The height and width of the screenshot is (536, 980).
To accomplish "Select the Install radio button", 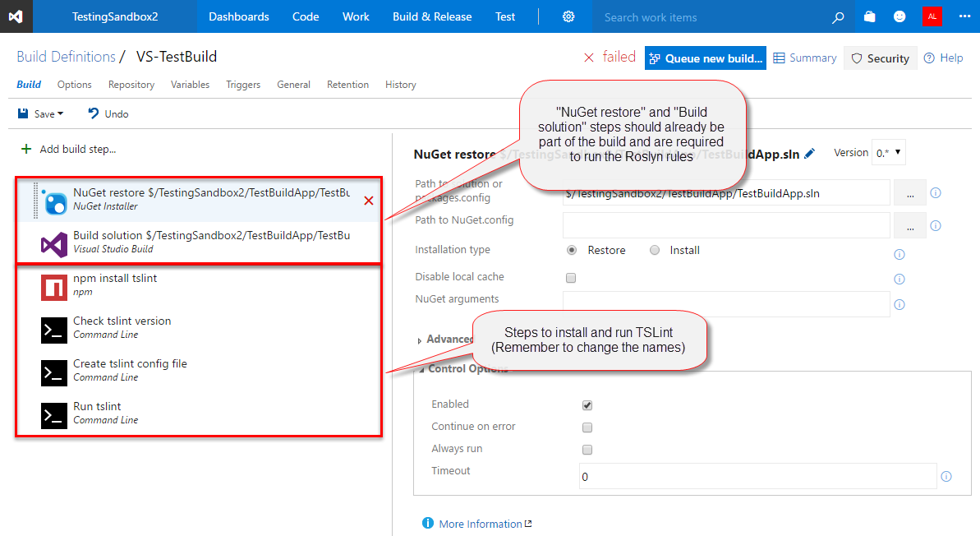I will click(655, 251).
